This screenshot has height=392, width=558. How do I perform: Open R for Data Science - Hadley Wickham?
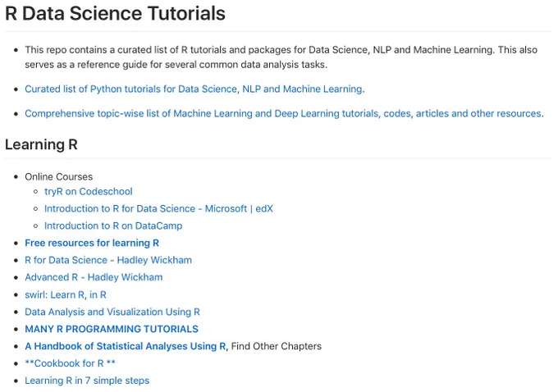tap(108, 260)
